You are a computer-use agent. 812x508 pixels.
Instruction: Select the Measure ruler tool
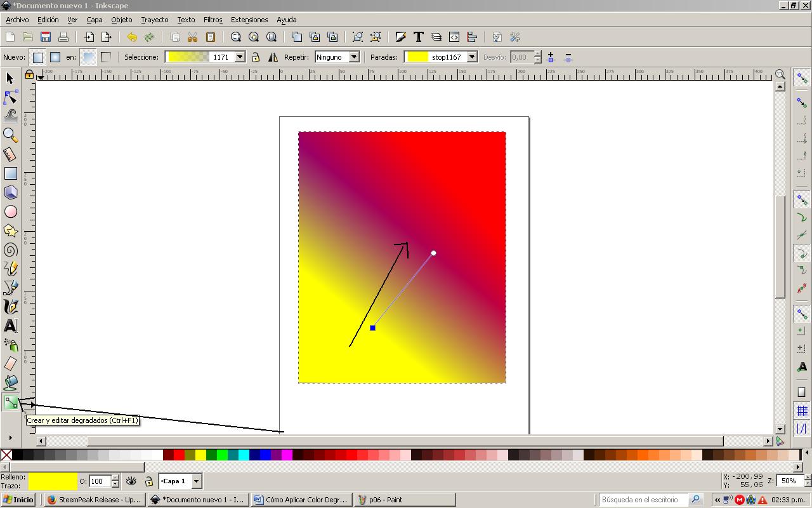[10, 154]
